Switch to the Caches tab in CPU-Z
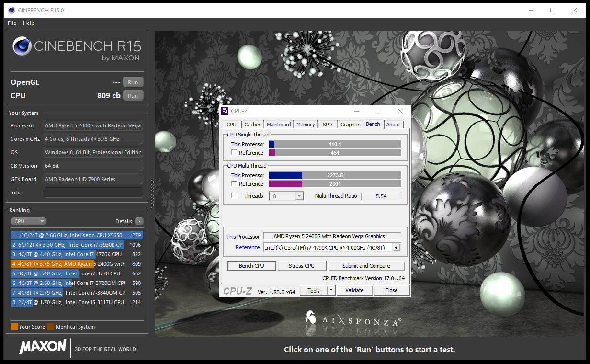This screenshot has height=364, width=590. tap(253, 125)
